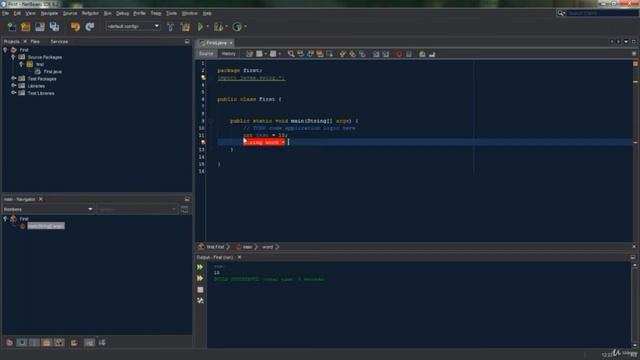
Task: Click the Last Edit icon in the editor toolbar
Action: 249,54
